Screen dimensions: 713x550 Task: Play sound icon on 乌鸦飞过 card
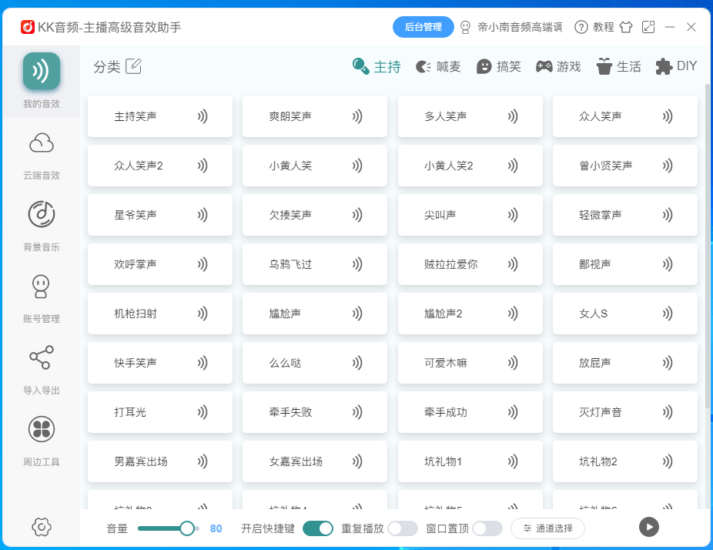click(357, 264)
